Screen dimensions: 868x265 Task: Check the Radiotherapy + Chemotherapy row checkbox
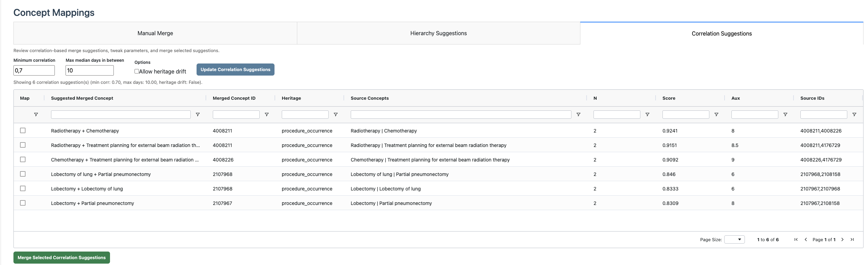click(23, 130)
